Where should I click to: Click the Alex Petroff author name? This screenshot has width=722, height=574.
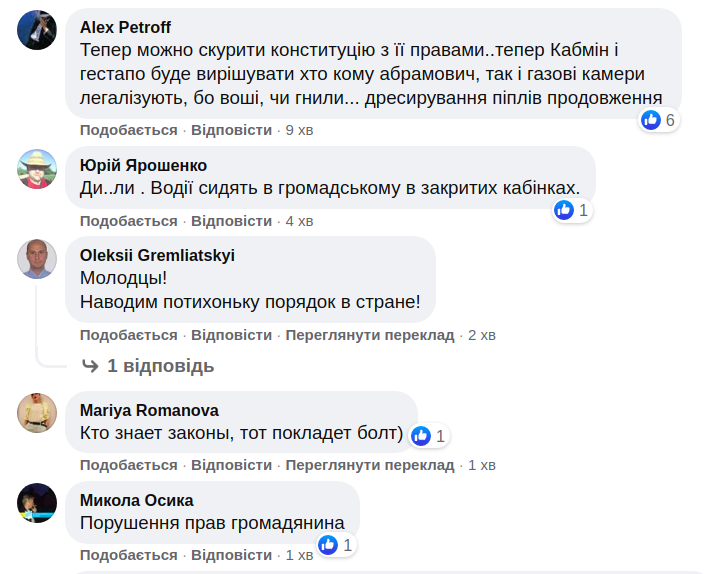[x=125, y=26]
